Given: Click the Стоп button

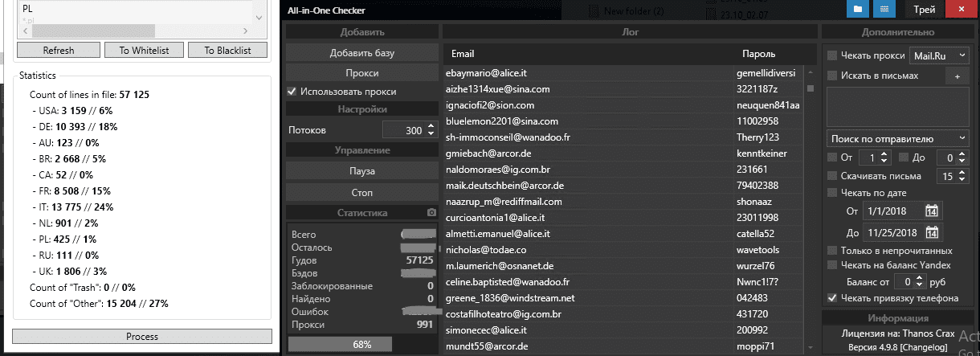Looking at the screenshot, I should click(361, 193).
